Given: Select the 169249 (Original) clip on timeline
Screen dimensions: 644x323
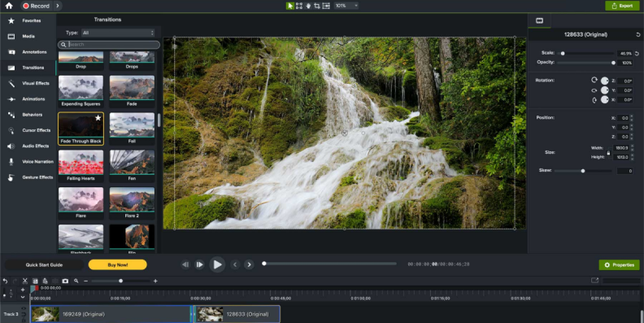Looking at the screenshot, I should [111, 314].
